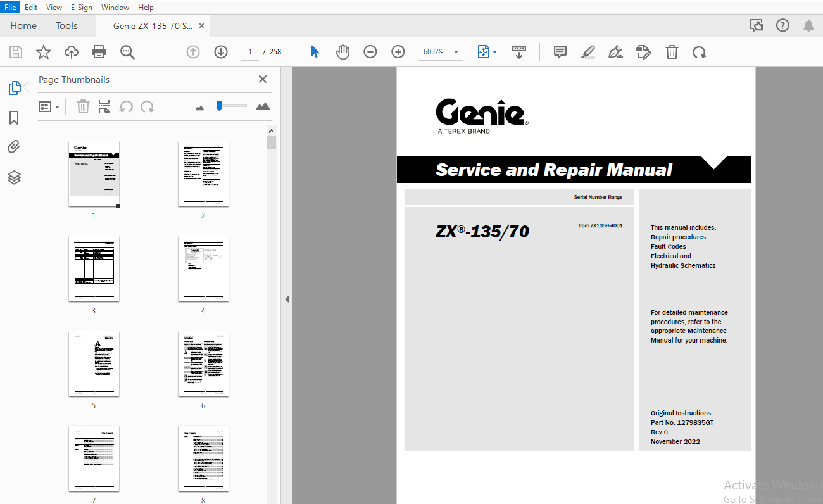823x504 pixels.
Task: Click the upload to cloud icon
Action: pos(72,52)
